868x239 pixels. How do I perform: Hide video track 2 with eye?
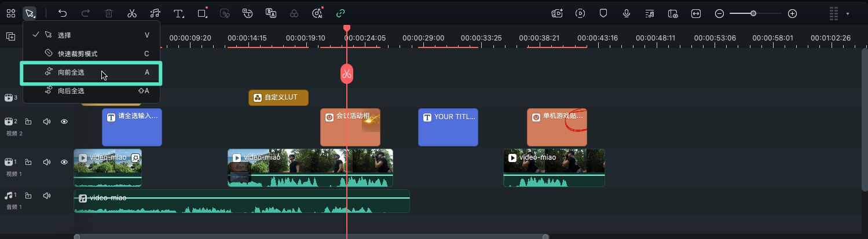pyautogui.click(x=64, y=122)
